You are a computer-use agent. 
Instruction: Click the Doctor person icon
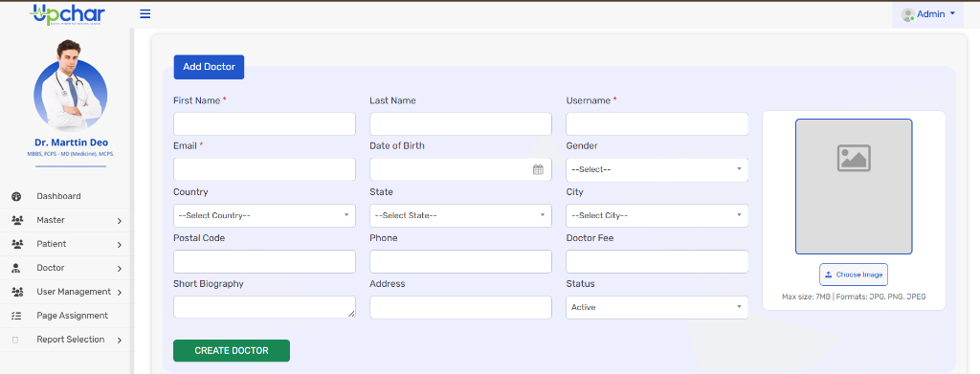click(17, 268)
